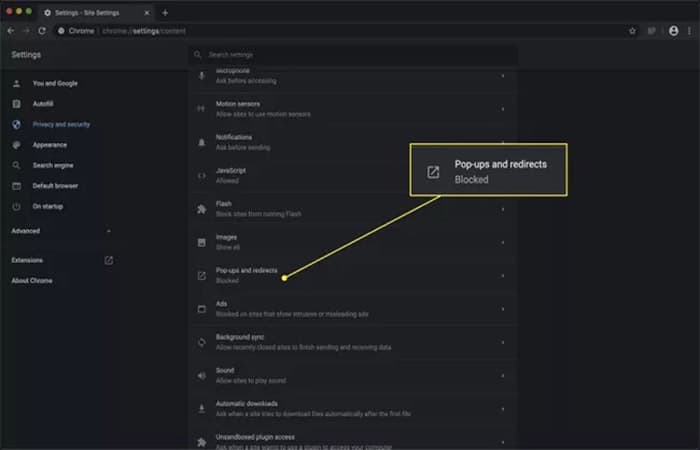This screenshot has width=700, height=450.
Task: Click the Privacy and security shield icon
Action: coord(17,125)
